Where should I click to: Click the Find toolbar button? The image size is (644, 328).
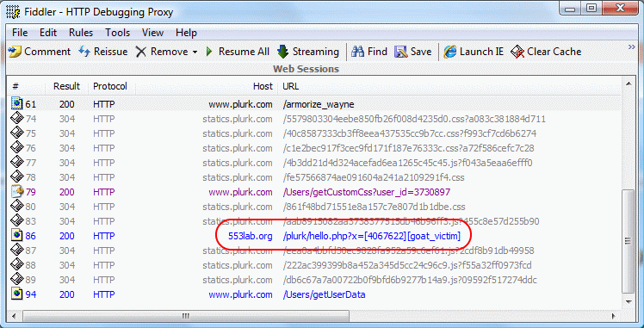369,52
